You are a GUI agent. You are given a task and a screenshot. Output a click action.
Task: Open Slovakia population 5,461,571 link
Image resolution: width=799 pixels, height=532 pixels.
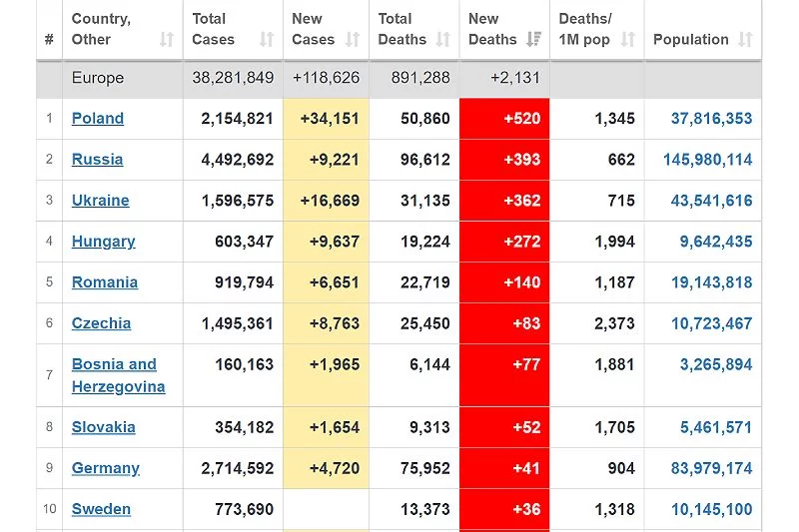pyautogui.click(x=716, y=427)
